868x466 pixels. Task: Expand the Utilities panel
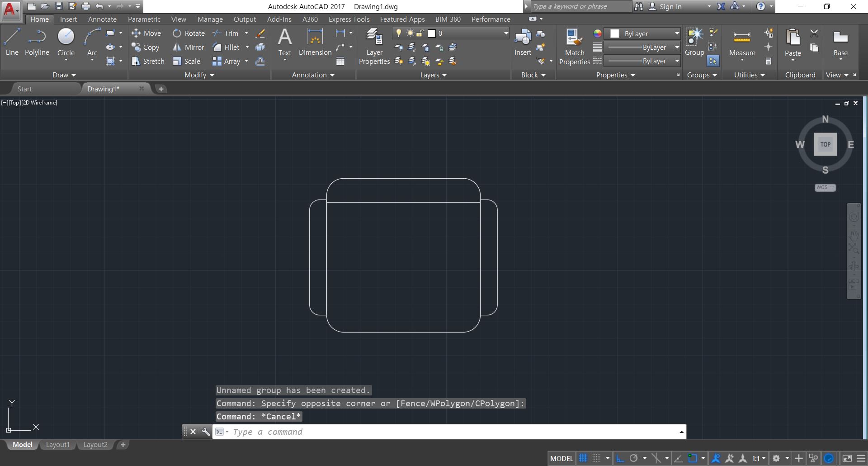click(749, 75)
